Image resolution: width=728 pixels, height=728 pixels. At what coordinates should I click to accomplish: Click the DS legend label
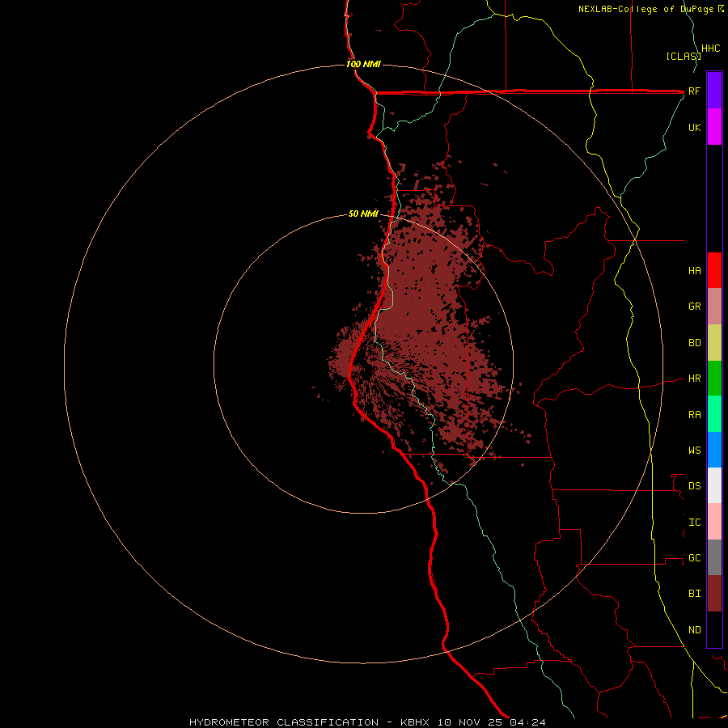click(x=694, y=486)
